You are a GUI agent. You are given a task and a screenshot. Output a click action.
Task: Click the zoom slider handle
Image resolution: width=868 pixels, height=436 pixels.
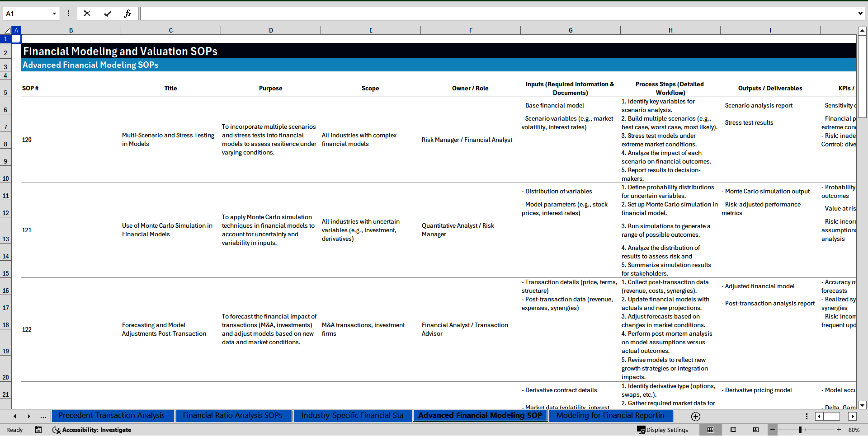[800, 430]
